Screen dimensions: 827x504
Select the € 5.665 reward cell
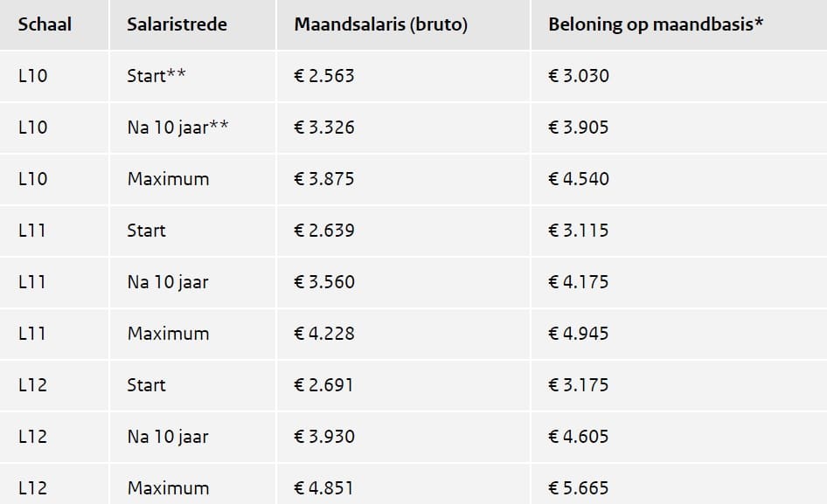pyautogui.click(x=579, y=488)
